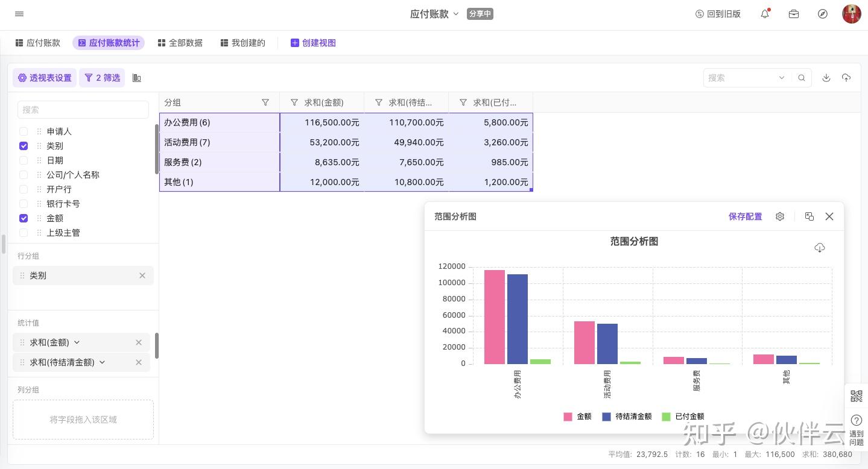Click the search magnifier icon
868x469 pixels.
pos(802,78)
